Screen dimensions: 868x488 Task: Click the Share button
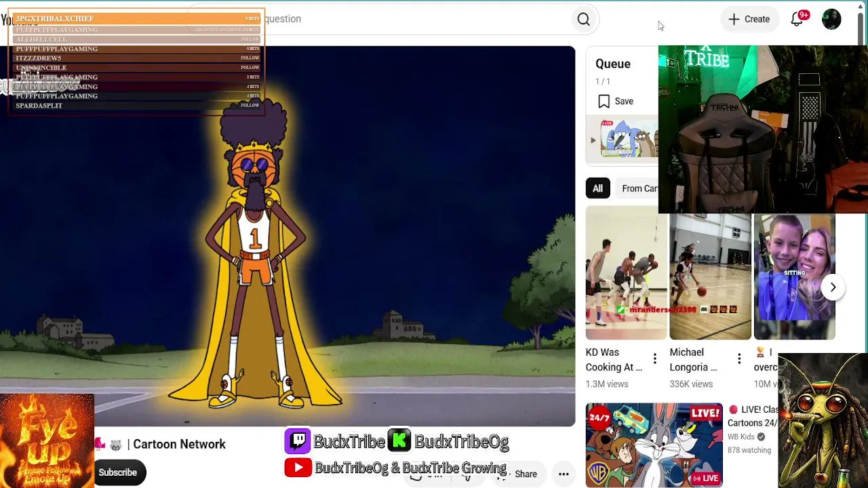[x=519, y=474]
